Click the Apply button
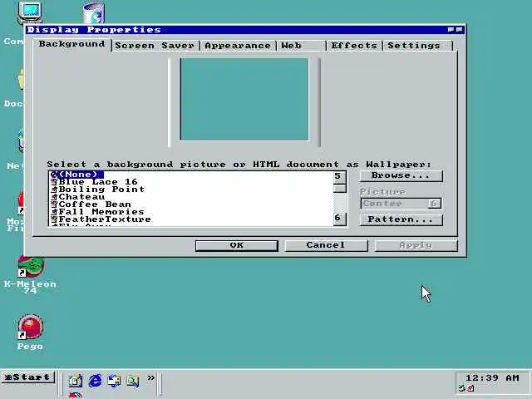This screenshot has height=399, width=532. point(416,245)
